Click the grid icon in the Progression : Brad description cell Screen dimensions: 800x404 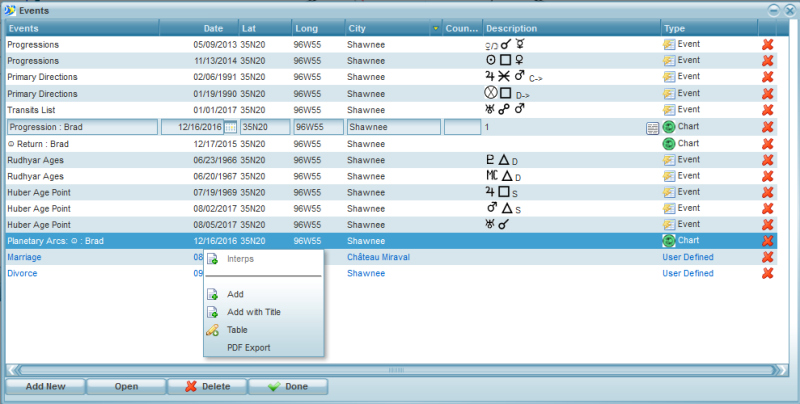tap(652, 127)
